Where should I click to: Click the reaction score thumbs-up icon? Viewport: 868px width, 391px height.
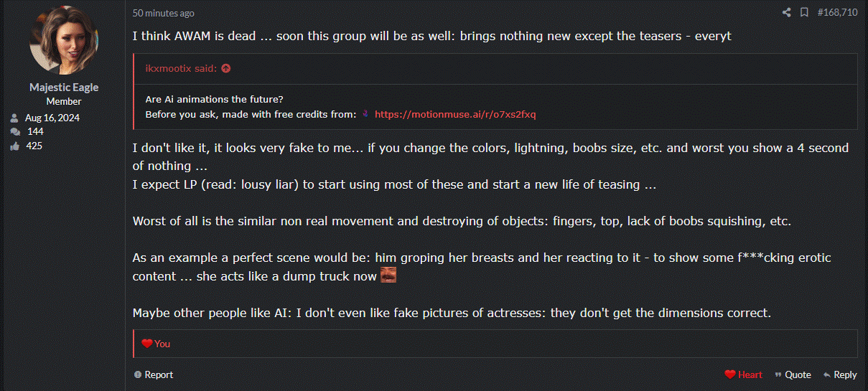coord(14,146)
